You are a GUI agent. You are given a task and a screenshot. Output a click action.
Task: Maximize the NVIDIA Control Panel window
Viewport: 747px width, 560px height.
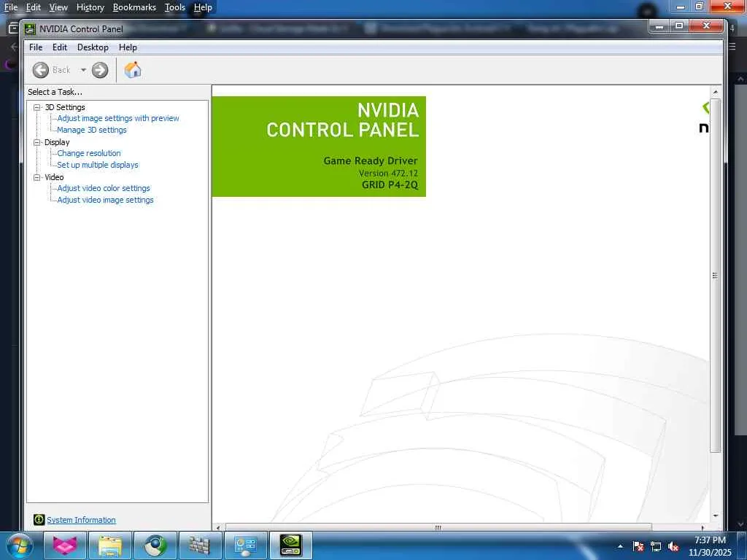tap(679, 26)
